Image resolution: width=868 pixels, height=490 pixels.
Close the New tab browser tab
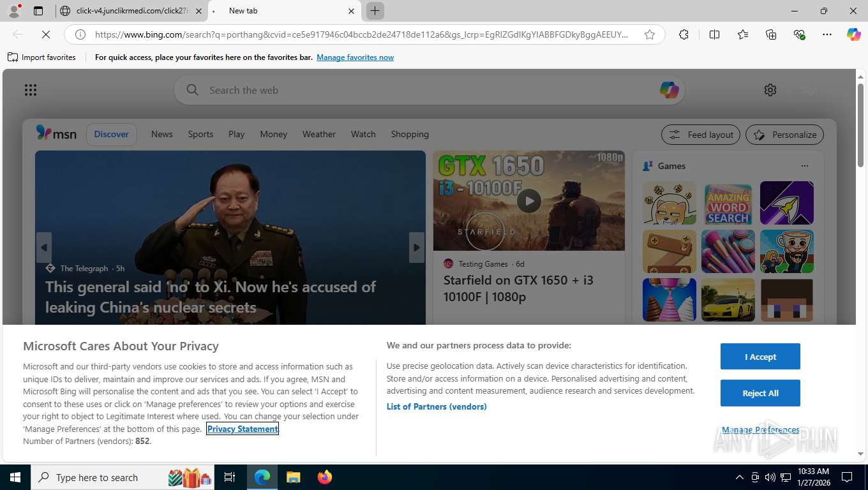pyautogui.click(x=351, y=11)
